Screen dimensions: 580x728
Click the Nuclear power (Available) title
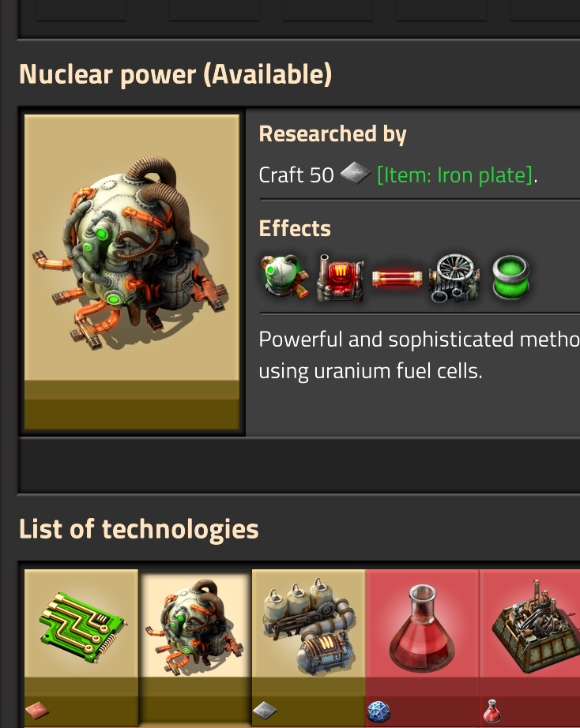(175, 75)
